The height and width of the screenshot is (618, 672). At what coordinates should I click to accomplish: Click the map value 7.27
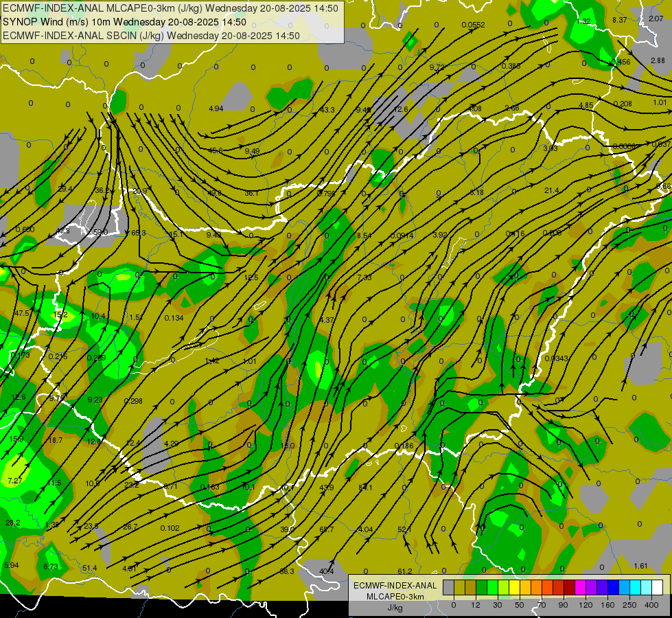point(15,481)
